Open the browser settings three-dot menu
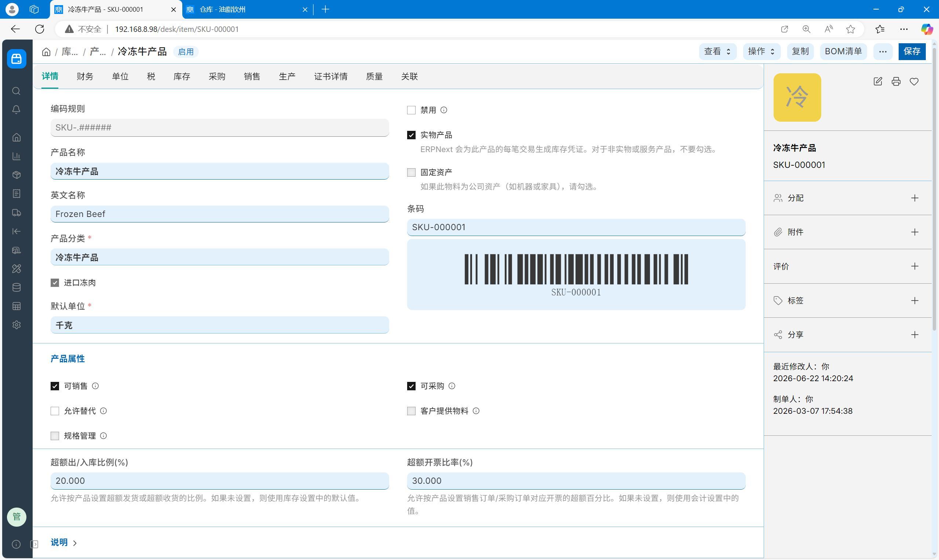 (x=903, y=29)
